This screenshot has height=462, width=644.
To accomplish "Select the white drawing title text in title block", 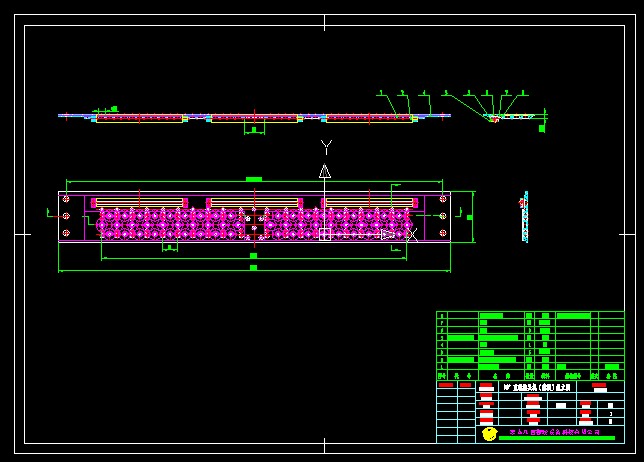I will click(535, 386).
